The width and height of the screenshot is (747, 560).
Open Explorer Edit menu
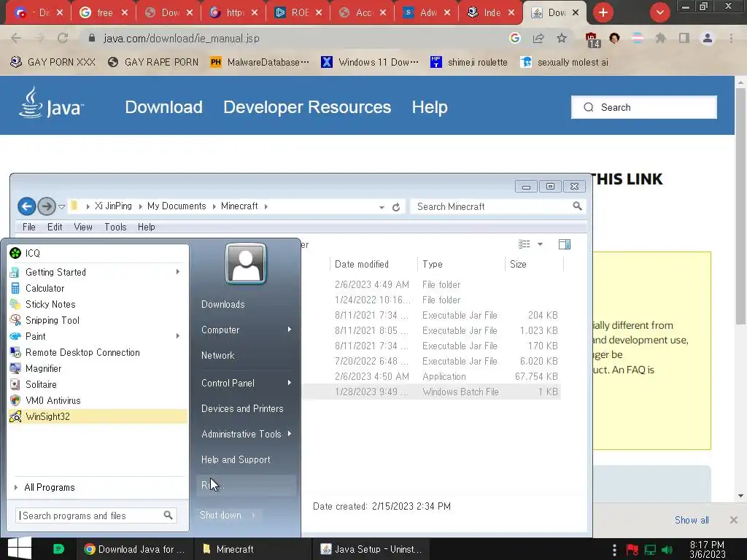pyautogui.click(x=55, y=227)
